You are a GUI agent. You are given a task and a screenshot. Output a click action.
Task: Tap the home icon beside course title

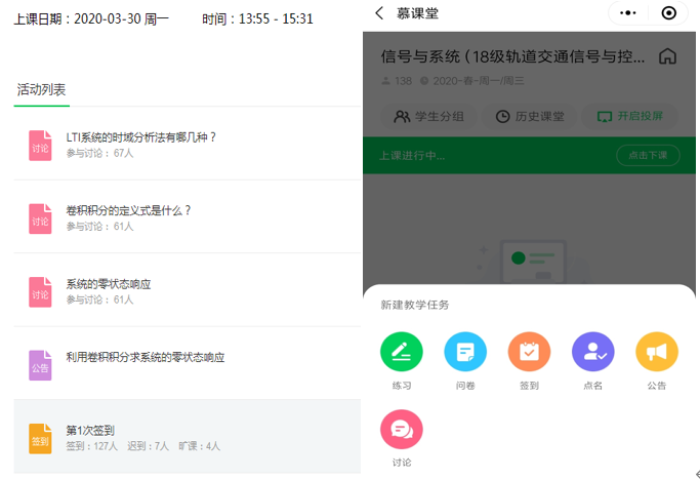pyautogui.click(x=667, y=56)
